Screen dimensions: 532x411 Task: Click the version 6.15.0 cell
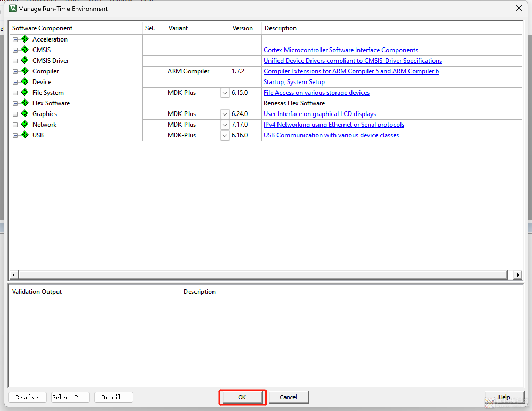(x=246, y=93)
